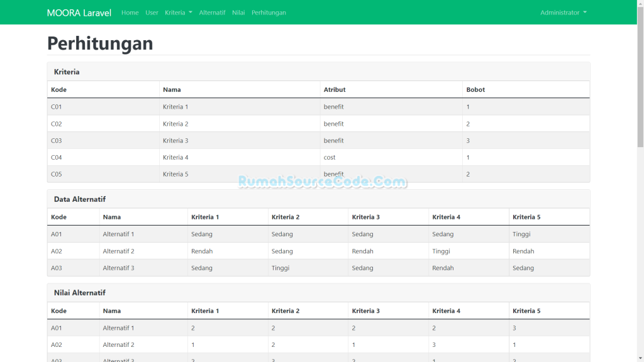Open the Administrator account dropdown
This screenshot has width=644, height=362.
(562, 12)
